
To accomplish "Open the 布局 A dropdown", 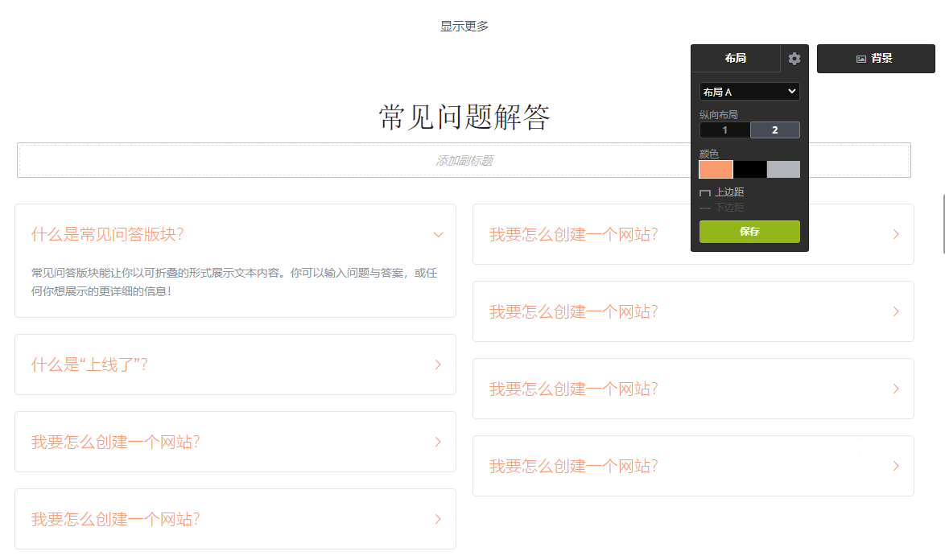I will click(x=749, y=92).
